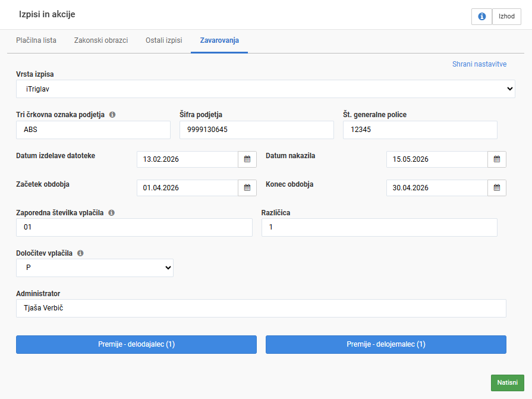Click the Administrator label
This screenshot has height=399, width=532.
[x=38, y=294]
